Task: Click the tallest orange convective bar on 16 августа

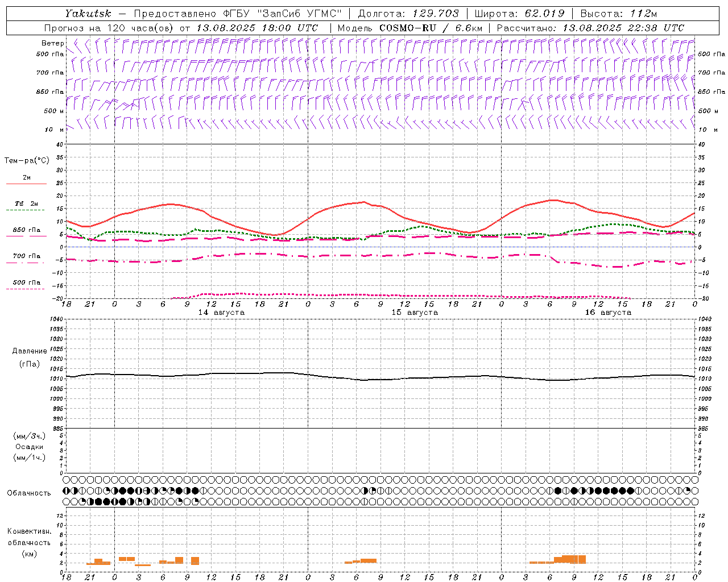Action: (574, 559)
